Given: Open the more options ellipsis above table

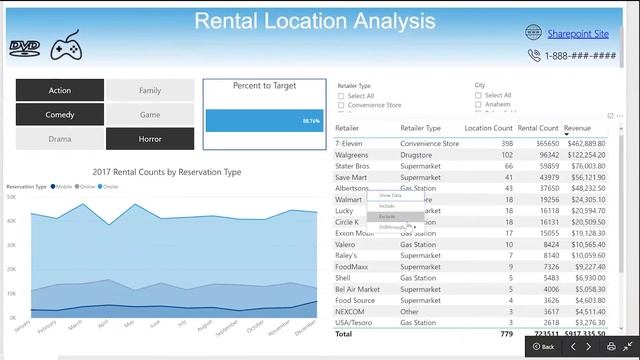Looking at the screenshot, I should pyautogui.click(x=620, y=116).
